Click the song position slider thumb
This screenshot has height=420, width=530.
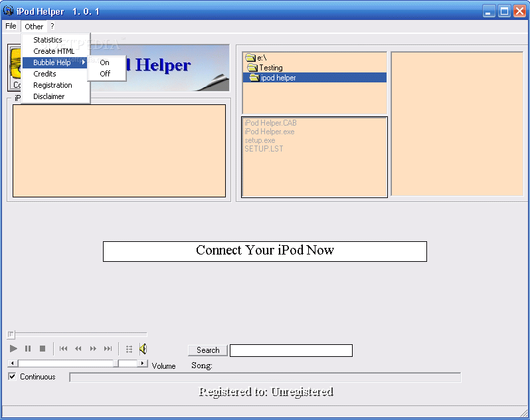pos(11,334)
